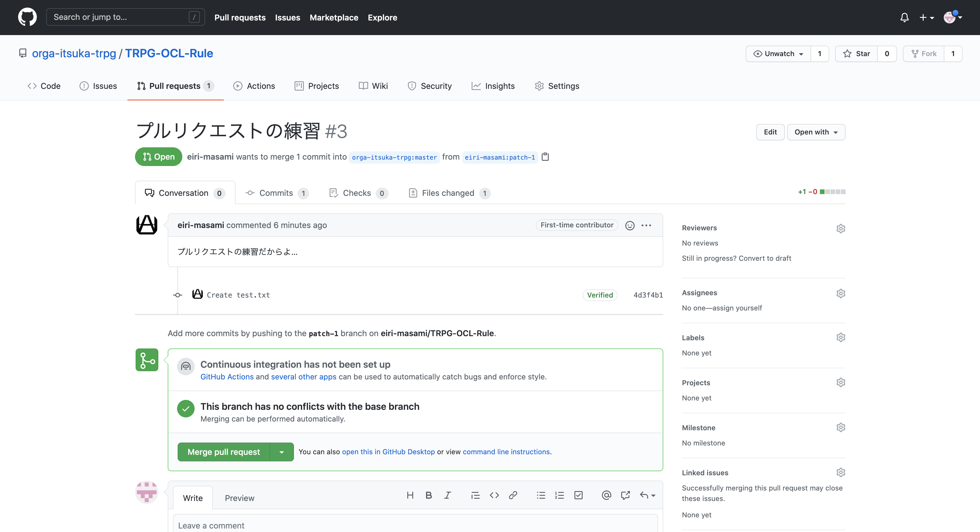This screenshot has height=532, width=980.
Task: Star the TRPG-OCL-Rule repository
Action: click(856, 54)
